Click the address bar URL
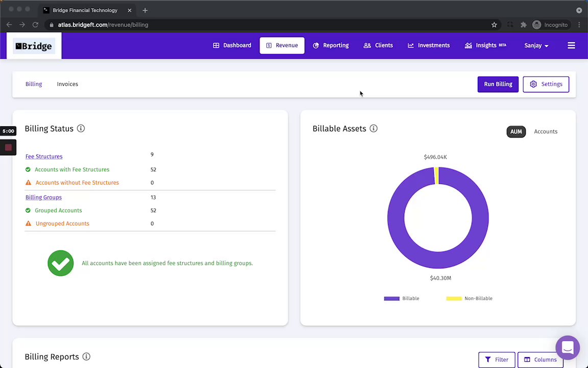588x368 pixels. pyautogui.click(x=103, y=25)
